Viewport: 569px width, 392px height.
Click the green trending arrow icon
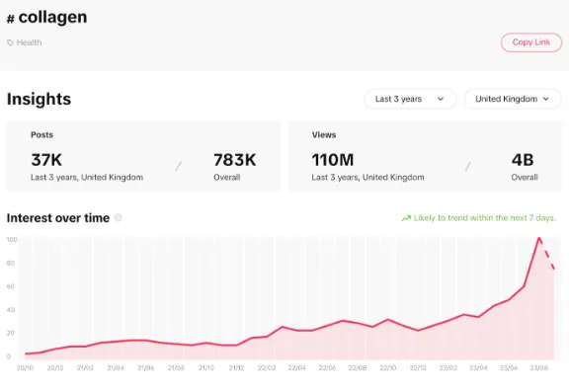406,218
